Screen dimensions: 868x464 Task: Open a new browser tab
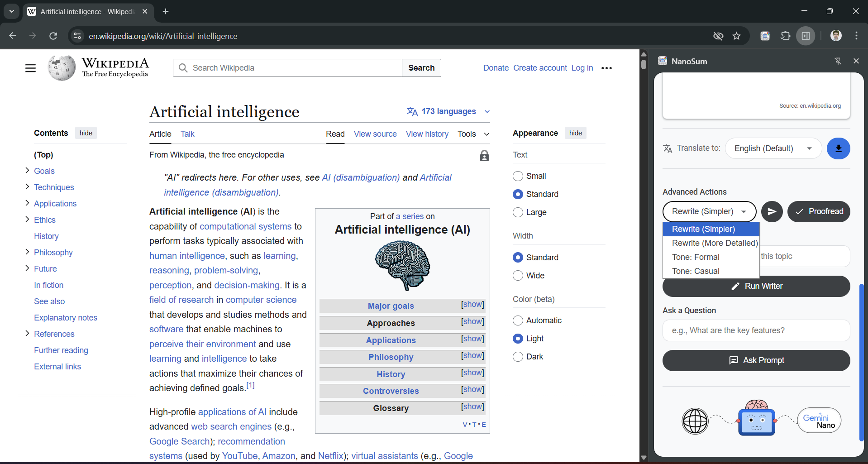click(x=166, y=11)
